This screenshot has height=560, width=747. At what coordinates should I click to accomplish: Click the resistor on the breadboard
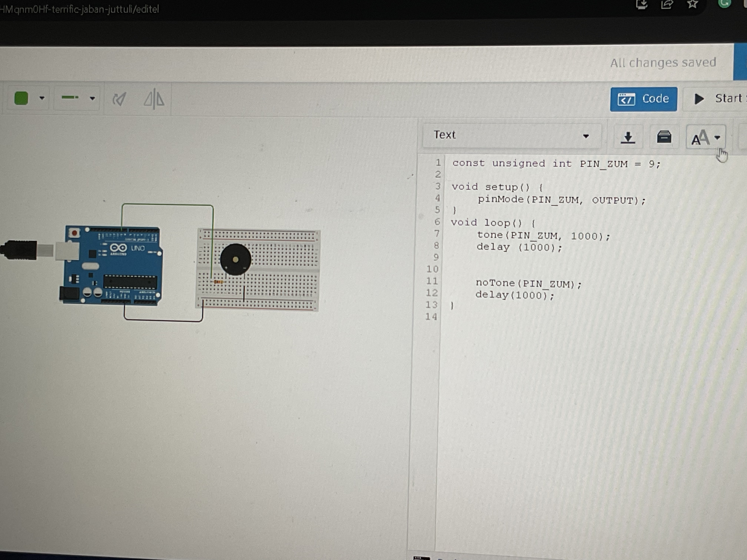pos(218,282)
